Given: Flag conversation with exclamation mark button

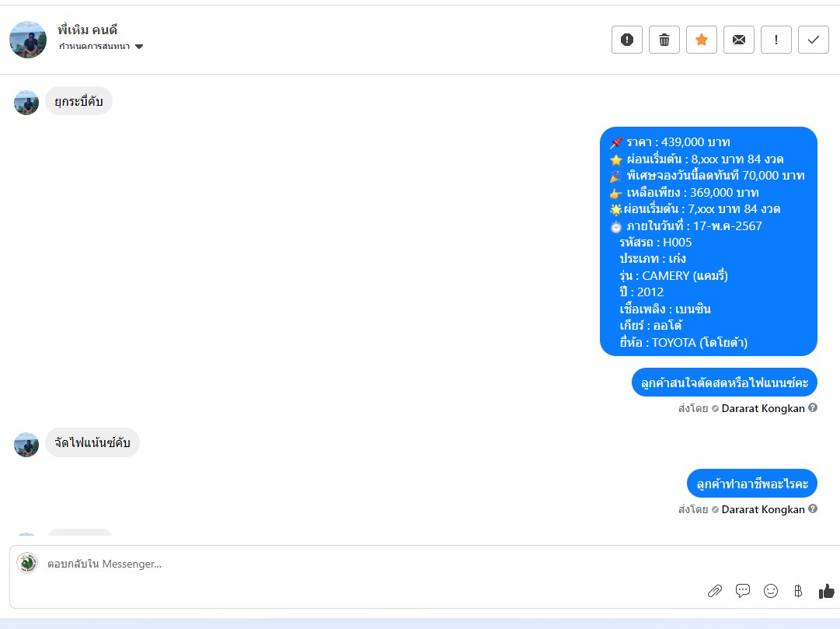Looking at the screenshot, I should pyautogui.click(x=776, y=40).
